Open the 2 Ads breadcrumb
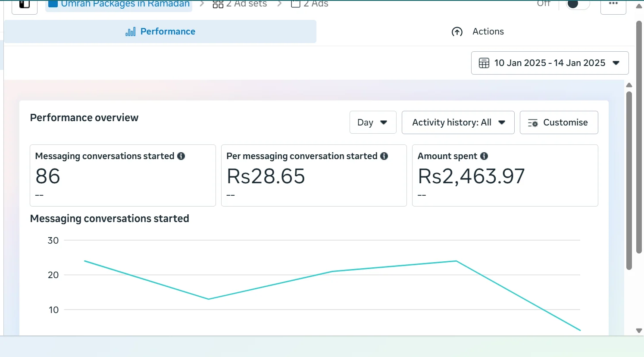This screenshot has width=644, height=357. (310, 4)
